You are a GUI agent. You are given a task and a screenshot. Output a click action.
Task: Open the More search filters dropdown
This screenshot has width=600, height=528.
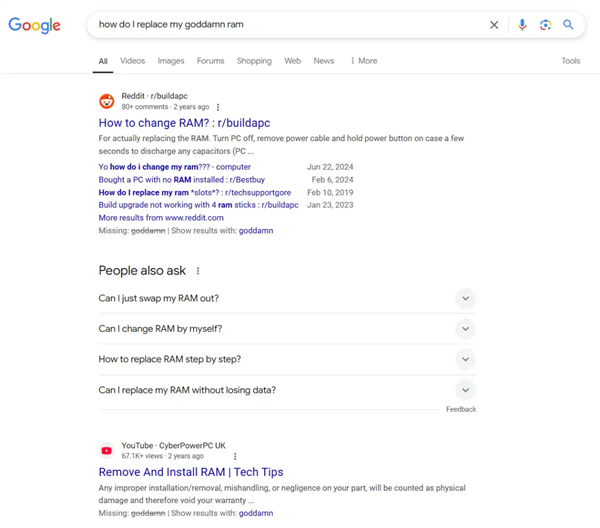364,61
